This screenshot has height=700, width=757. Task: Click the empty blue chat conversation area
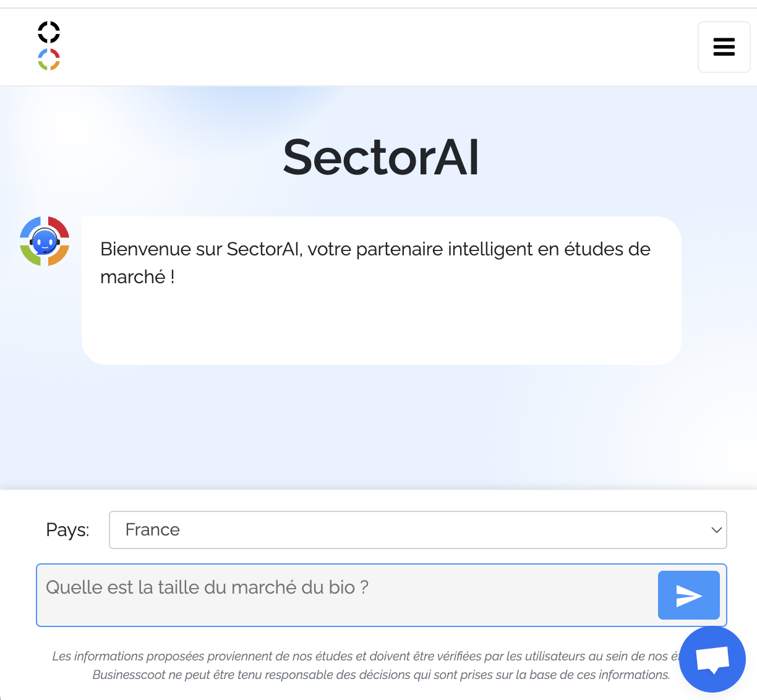pos(378,427)
